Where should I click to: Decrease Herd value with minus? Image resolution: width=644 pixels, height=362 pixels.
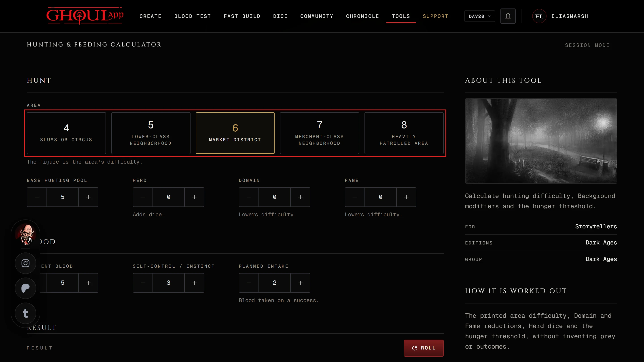tap(143, 197)
